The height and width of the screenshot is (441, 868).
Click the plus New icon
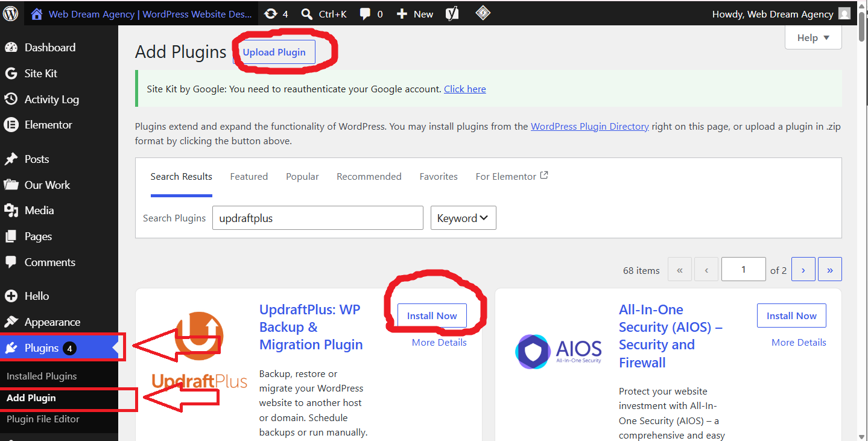(x=402, y=14)
